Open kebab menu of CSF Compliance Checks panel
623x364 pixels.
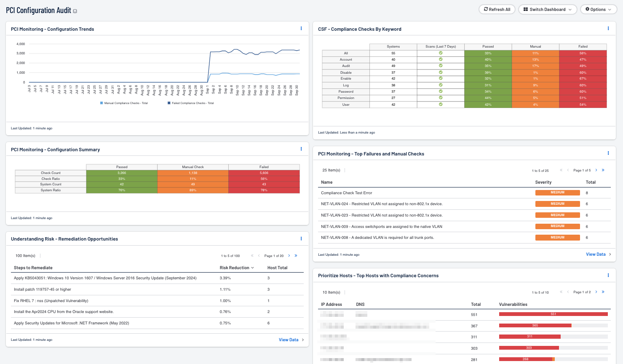(608, 29)
